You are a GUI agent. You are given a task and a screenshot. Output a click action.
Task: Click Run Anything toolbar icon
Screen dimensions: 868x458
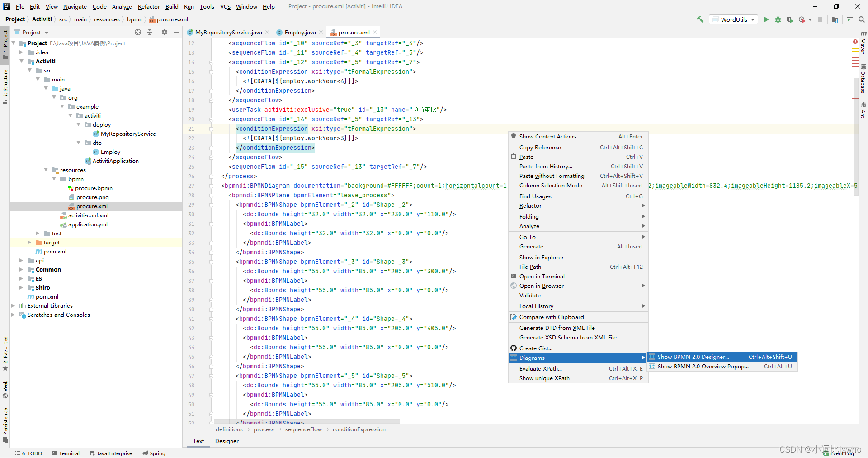tap(850, 19)
